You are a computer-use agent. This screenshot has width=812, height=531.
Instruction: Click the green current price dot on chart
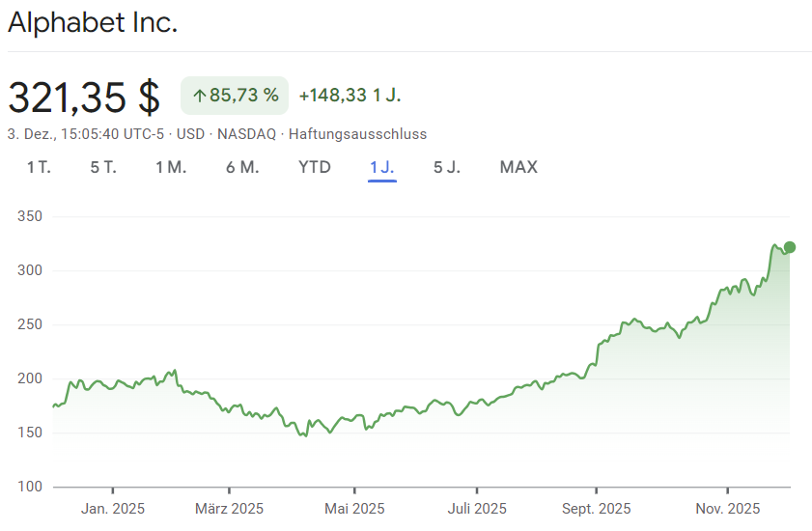(x=789, y=247)
